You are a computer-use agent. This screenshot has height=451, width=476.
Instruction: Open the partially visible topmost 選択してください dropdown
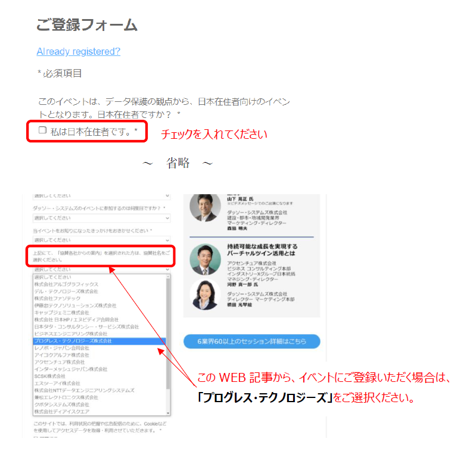(101, 197)
